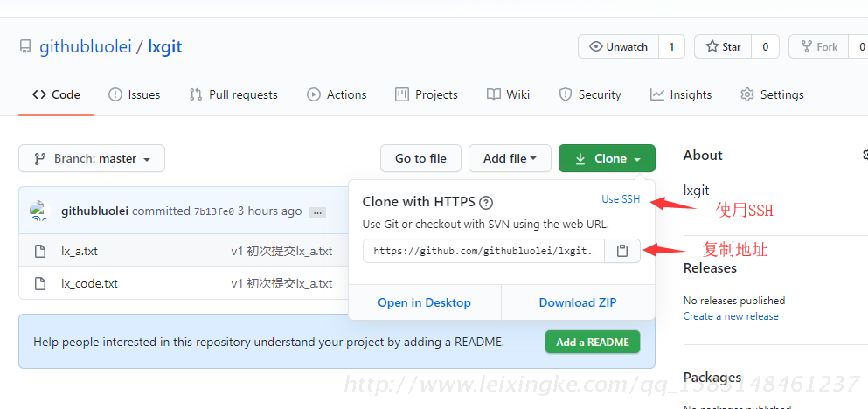Open the Create a new release link
Viewport: 868px width, 409px height.
[731, 316]
